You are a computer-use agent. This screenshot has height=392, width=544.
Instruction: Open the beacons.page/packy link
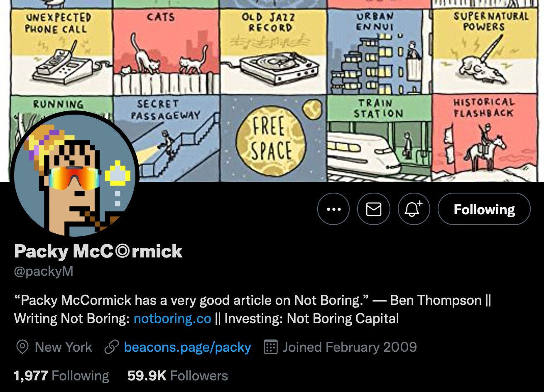(x=187, y=347)
